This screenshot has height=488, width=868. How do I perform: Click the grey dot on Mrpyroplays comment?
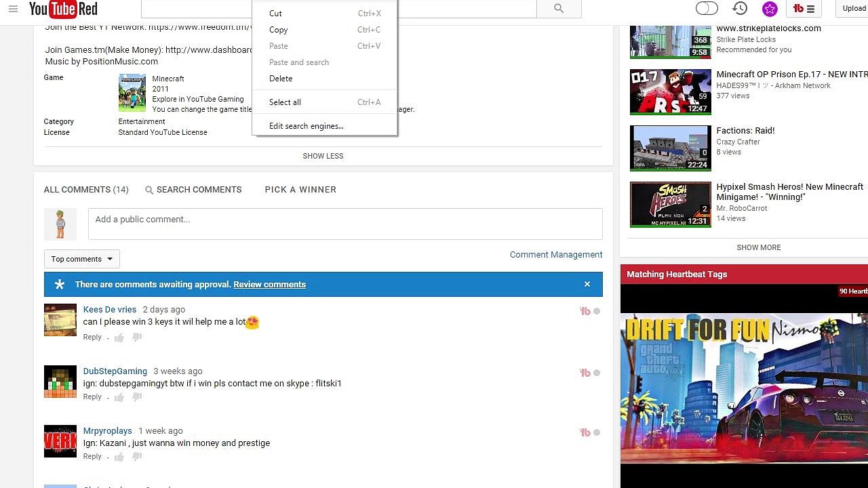[x=597, y=432]
